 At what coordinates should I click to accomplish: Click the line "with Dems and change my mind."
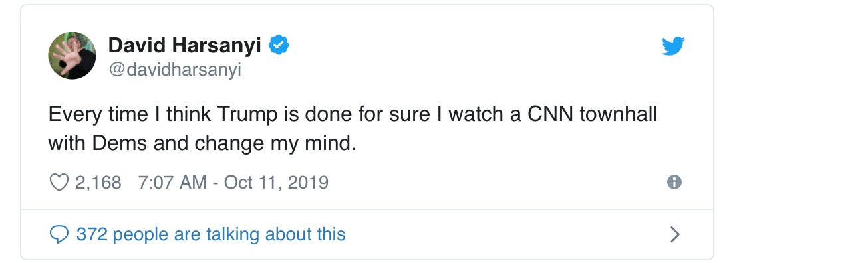tap(202, 143)
